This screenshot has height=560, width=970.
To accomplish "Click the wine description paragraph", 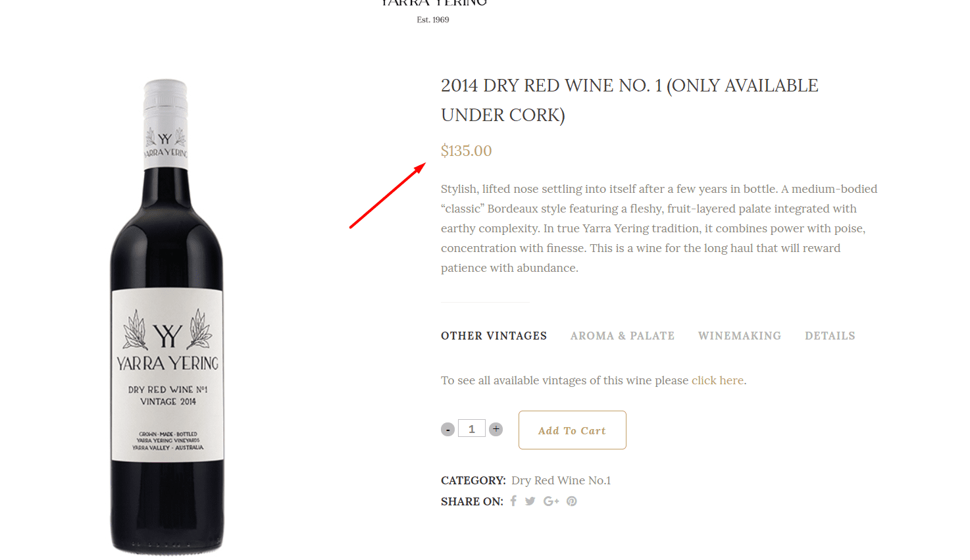I will [x=659, y=228].
